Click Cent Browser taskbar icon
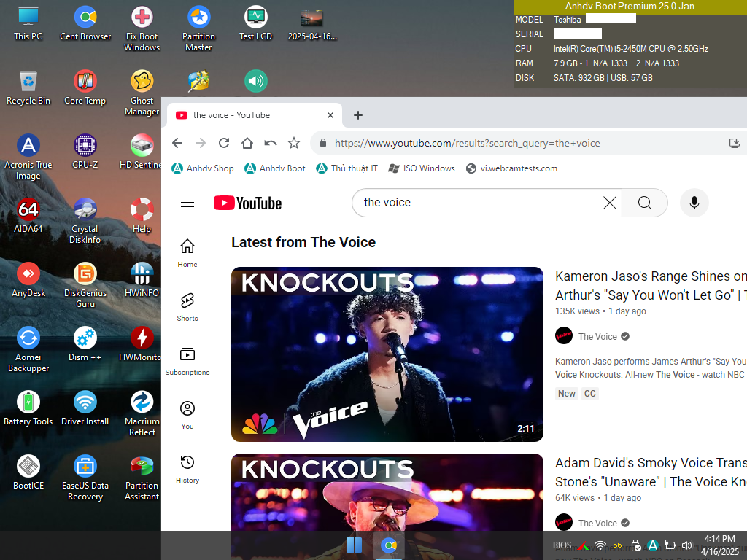The image size is (747, 560). tap(389, 545)
